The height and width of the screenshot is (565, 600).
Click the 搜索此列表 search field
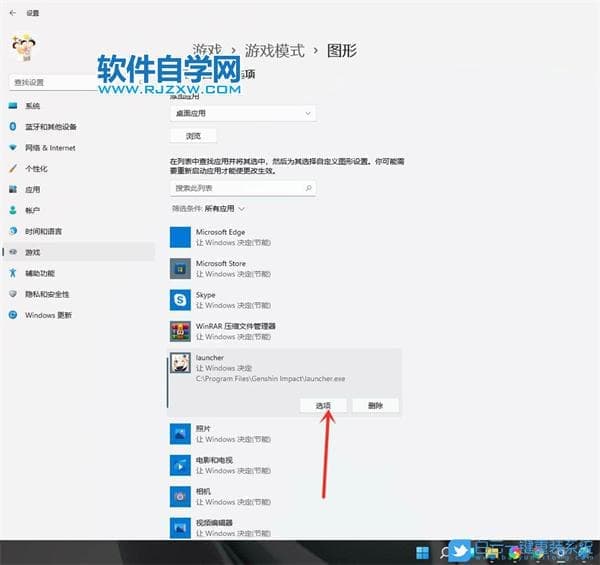tap(243, 188)
